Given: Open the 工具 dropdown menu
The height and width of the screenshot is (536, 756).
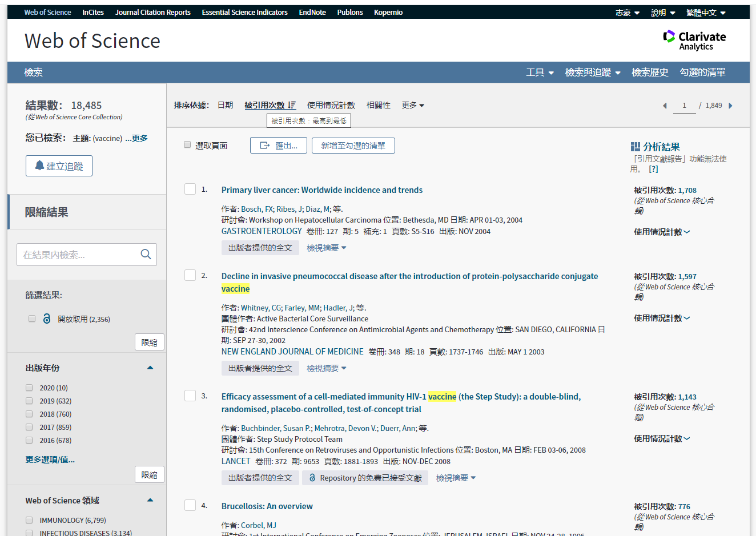Looking at the screenshot, I should [x=540, y=72].
